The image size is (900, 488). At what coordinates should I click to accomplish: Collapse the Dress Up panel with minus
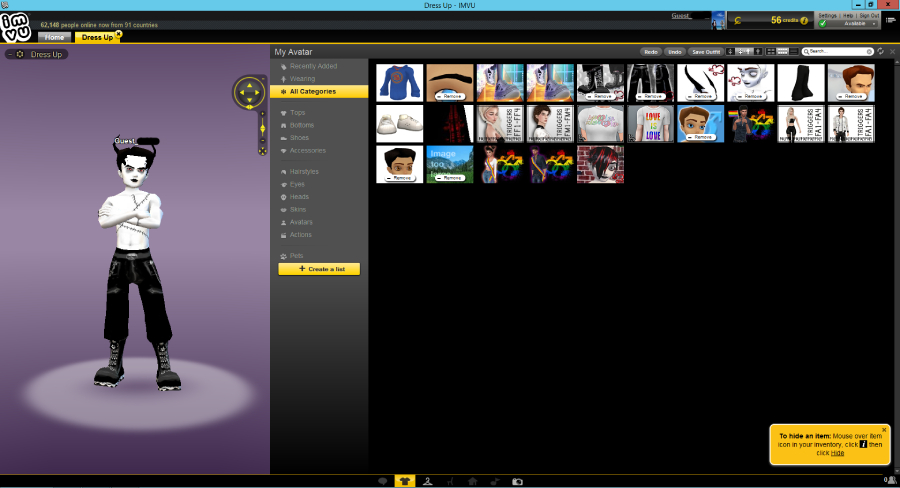10,54
